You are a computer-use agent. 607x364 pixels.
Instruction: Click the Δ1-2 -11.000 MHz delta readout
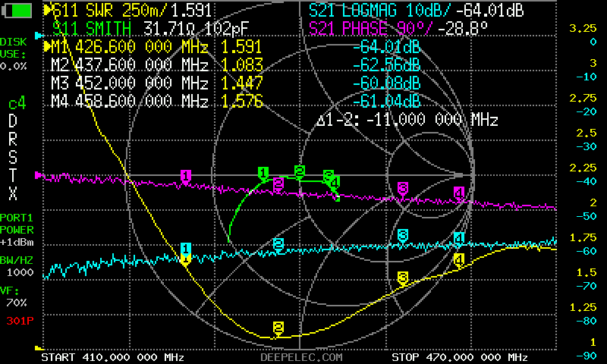[407, 120]
